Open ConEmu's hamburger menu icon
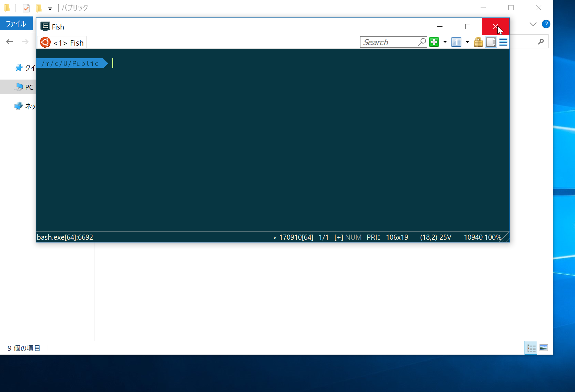575x392 pixels. click(x=503, y=42)
